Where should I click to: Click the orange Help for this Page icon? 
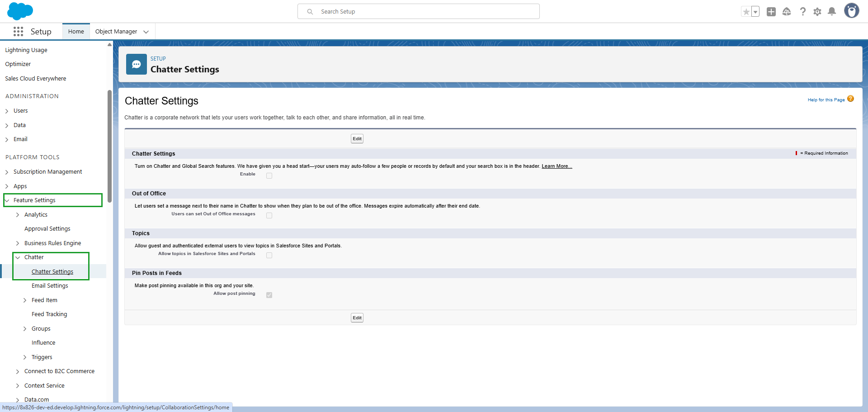coord(850,99)
